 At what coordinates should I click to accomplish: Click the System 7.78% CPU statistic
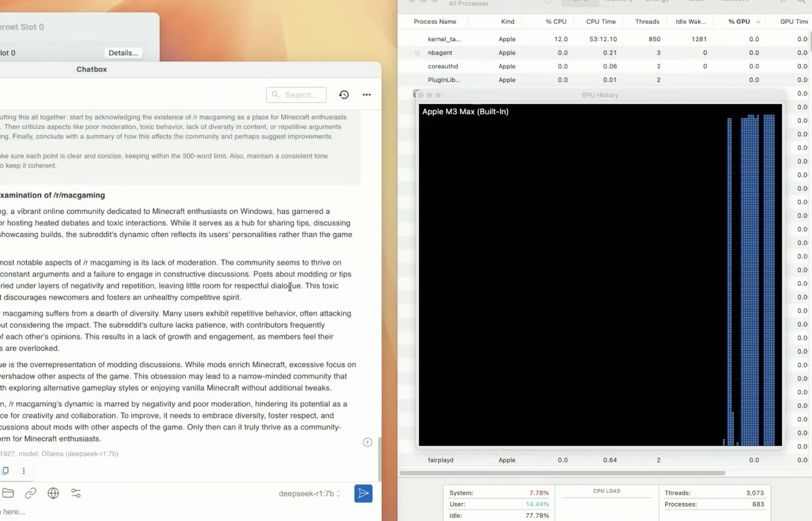[x=499, y=493]
